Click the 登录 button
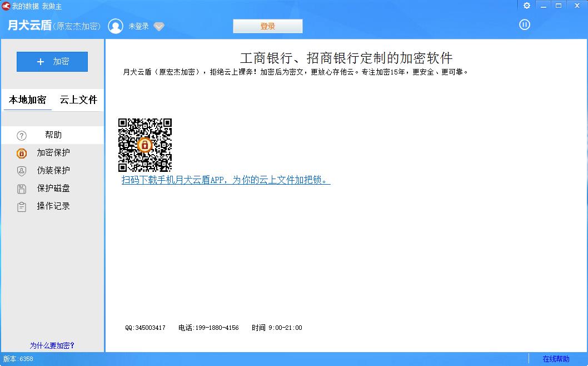This screenshot has width=588, height=366. [x=267, y=26]
